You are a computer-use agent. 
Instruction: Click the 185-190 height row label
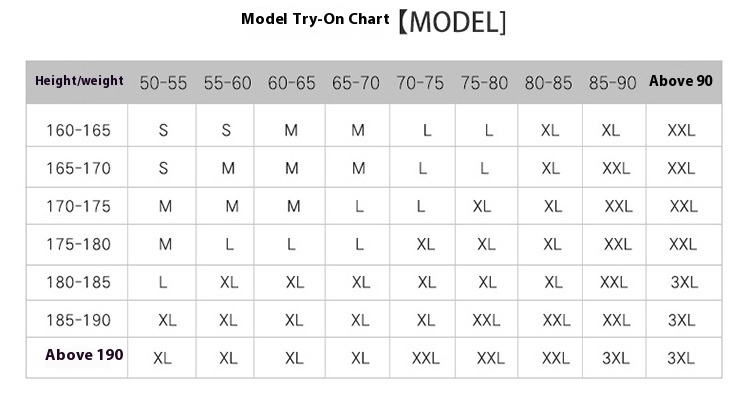click(x=79, y=320)
